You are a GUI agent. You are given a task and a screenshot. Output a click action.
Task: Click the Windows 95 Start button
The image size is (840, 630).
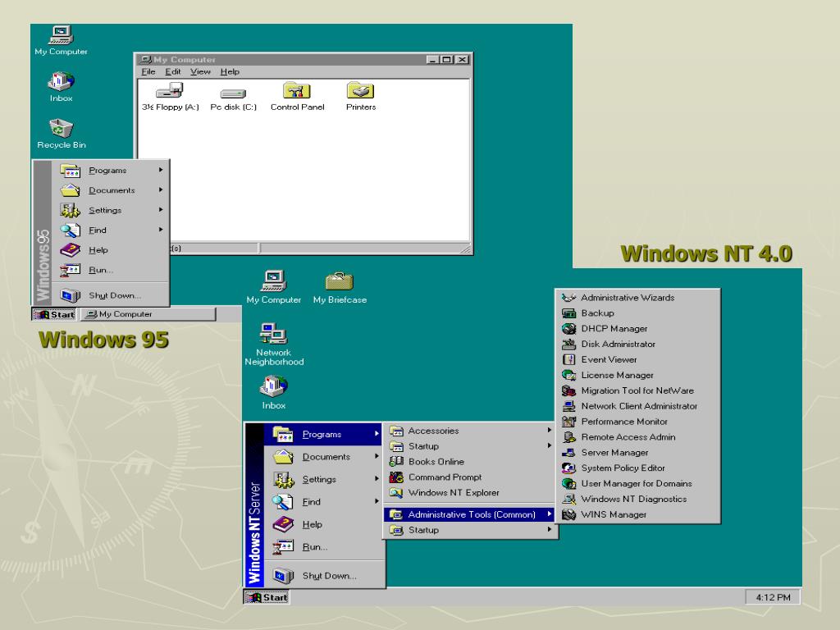click(54, 314)
